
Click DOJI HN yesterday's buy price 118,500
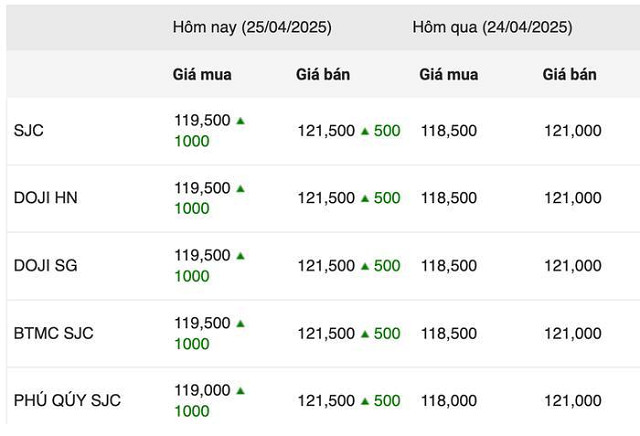click(x=449, y=198)
